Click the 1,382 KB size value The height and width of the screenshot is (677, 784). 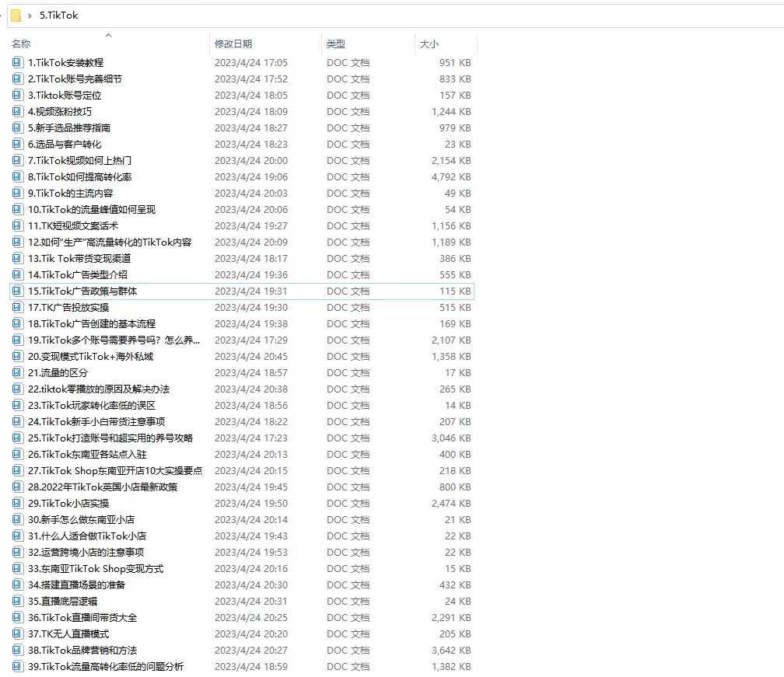[451, 667]
